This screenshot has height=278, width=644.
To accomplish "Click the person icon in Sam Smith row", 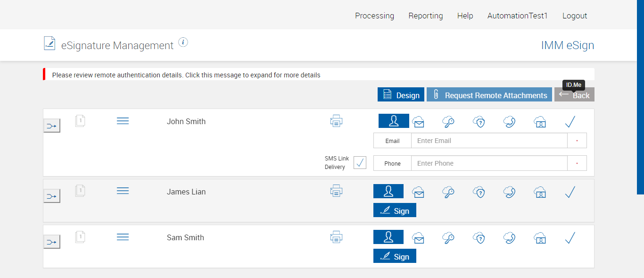I will coord(388,237).
